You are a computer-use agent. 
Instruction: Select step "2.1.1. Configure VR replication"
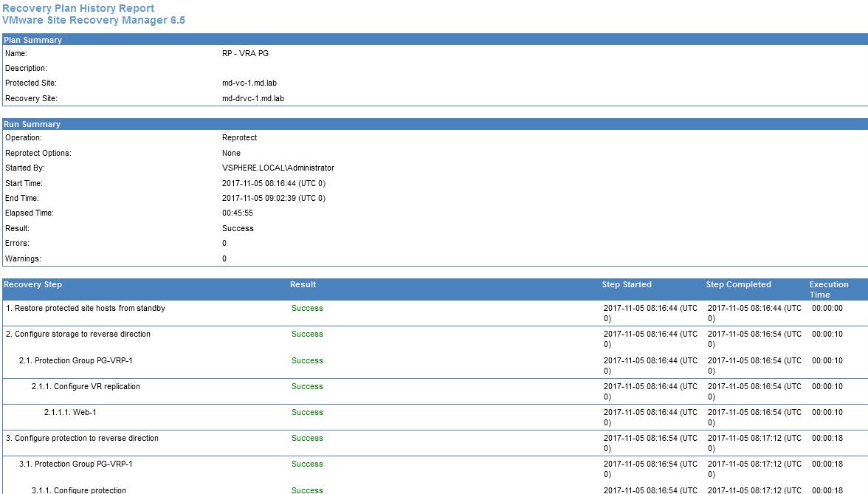click(x=86, y=387)
